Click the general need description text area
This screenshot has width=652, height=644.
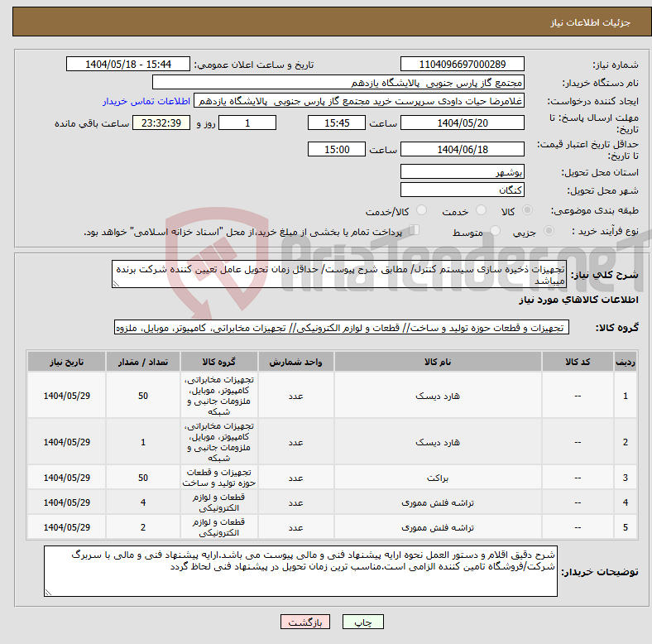click(x=339, y=274)
